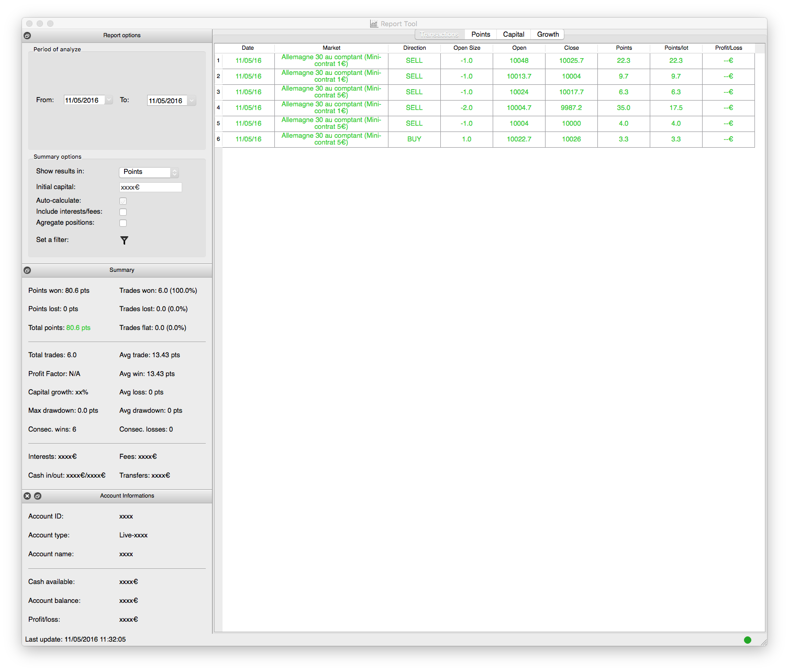The image size is (789, 672).
Task: Enable Agregate positions checkbox
Action: tap(123, 223)
